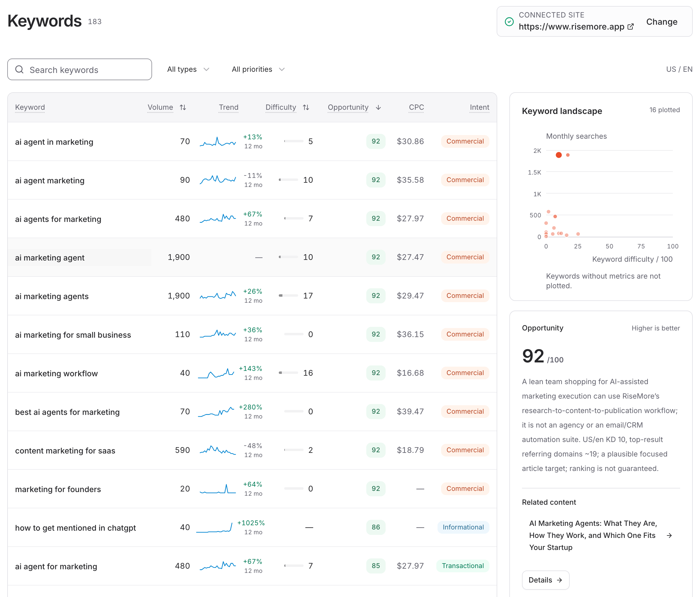Focus the Search keywords field
Screen dimensions: 700x597
80,70
